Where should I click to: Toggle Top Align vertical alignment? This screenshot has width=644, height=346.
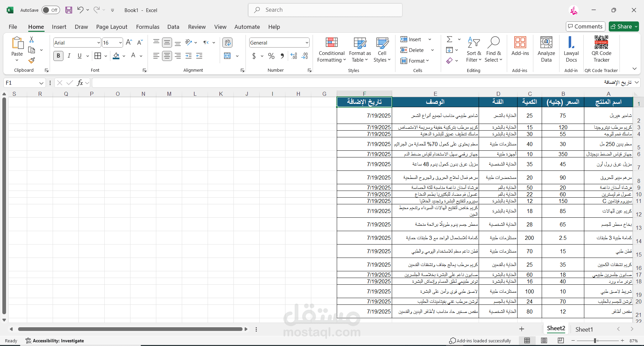[x=156, y=42]
